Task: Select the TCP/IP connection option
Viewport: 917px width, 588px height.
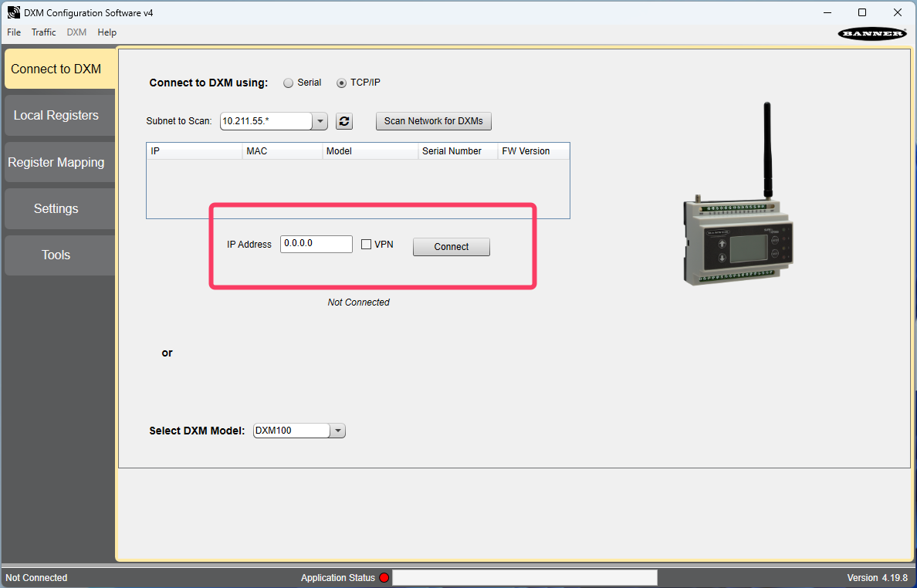Action: pyautogui.click(x=341, y=83)
